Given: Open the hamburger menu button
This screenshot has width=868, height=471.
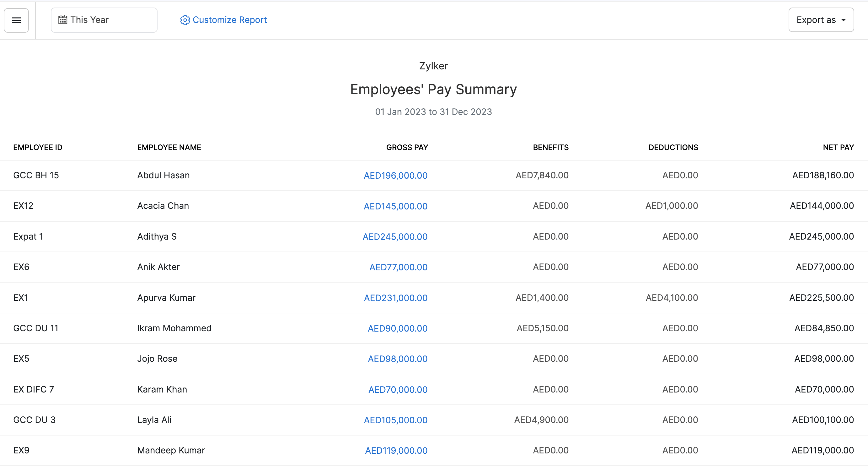Looking at the screenshot, I should click(16, 20).
